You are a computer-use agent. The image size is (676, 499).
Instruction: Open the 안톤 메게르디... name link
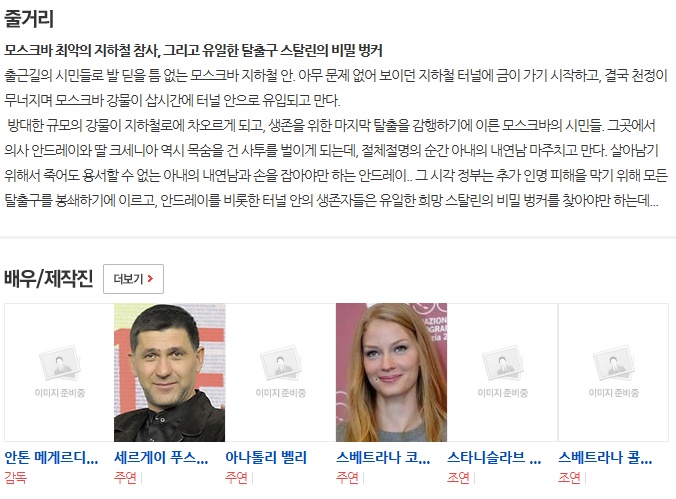51,458
